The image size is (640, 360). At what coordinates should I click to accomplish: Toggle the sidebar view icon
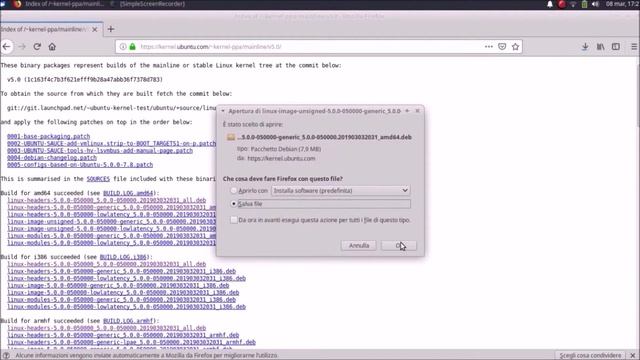point(616,47)
